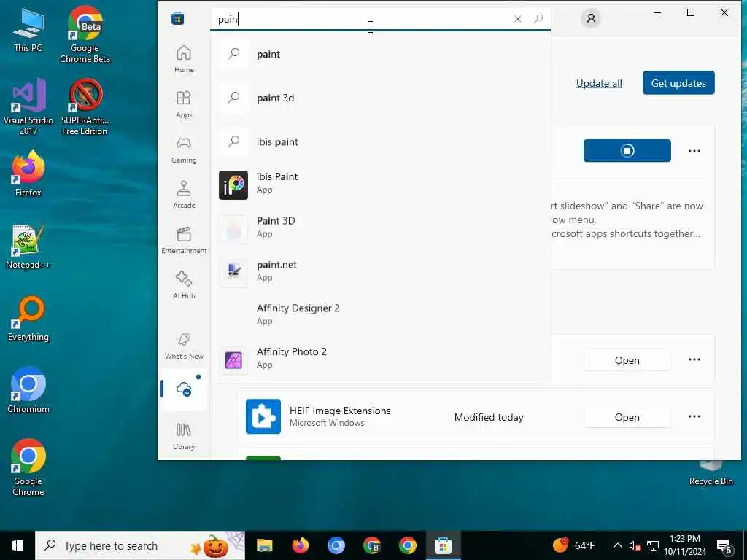747x560 pixels.
Task: Open the HEIF Image Extensions app
Action: click(627, 417)
